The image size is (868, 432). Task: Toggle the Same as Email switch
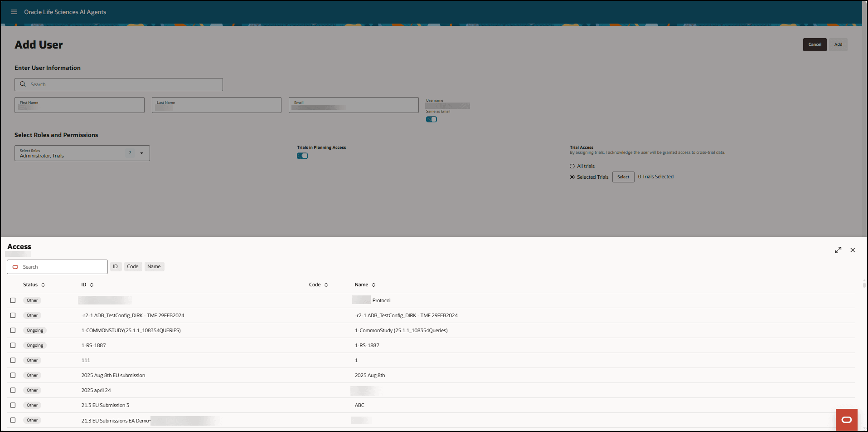431,119
